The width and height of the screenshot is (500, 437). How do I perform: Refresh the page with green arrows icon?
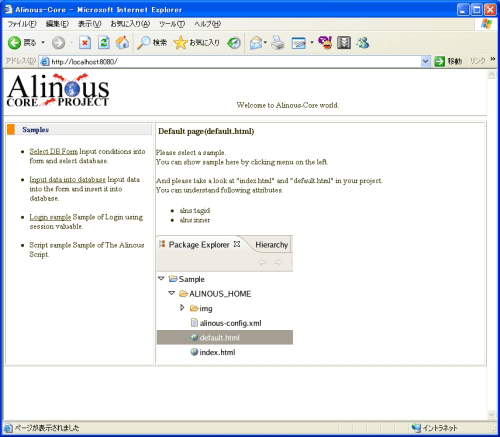click(x=104, y=43)
